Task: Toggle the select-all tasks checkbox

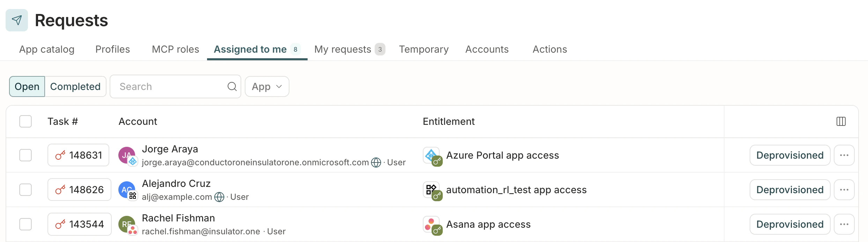Action: 25,121
